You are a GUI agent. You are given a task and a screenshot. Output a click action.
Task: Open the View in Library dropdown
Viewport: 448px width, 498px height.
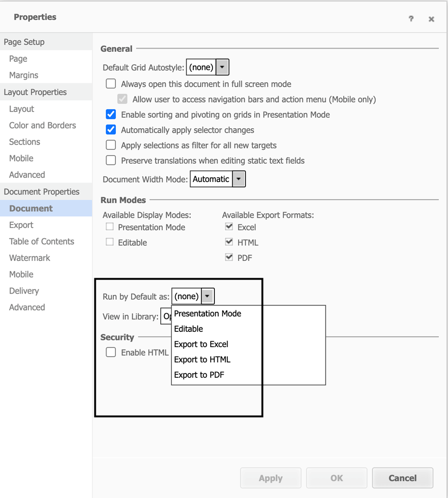pos(166,316)
